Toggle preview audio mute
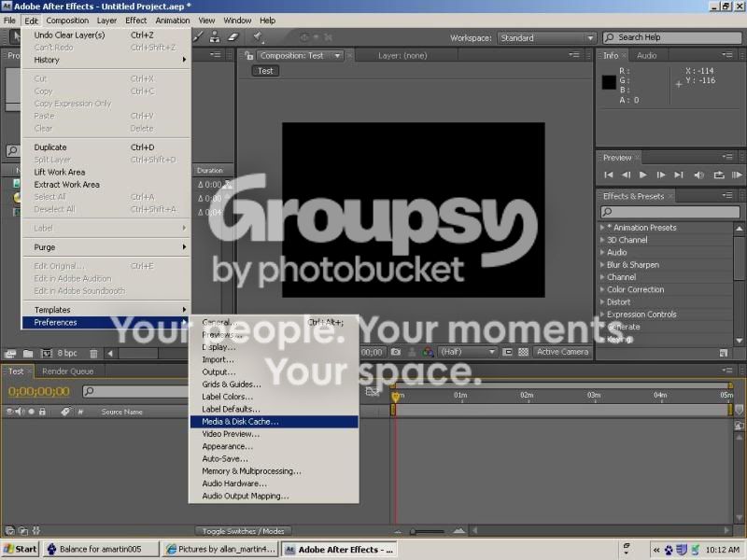Image resolution: width=747 pixels, height=560 pixels. tap(698, 175)
